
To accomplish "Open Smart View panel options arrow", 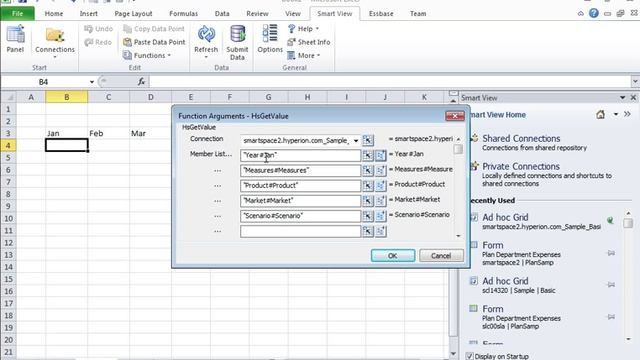I will 622,98.
